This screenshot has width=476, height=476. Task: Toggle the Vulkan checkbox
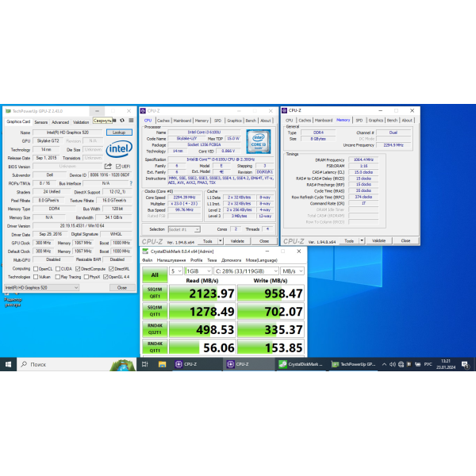coord(36,277)
